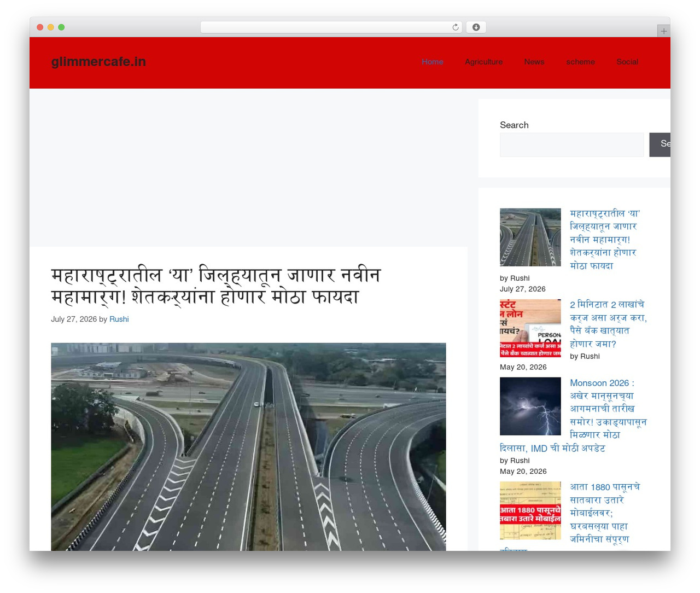Open the News menu item
700x593 pixels.
pos(534,62)
